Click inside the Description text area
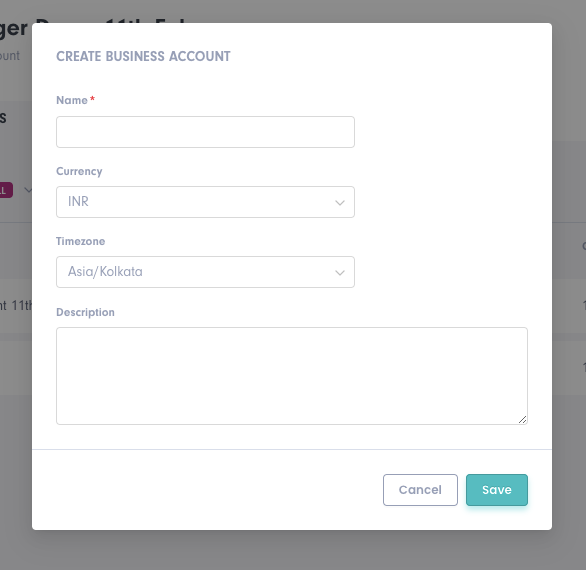586x570 pixels. click(x=292, y=376)
